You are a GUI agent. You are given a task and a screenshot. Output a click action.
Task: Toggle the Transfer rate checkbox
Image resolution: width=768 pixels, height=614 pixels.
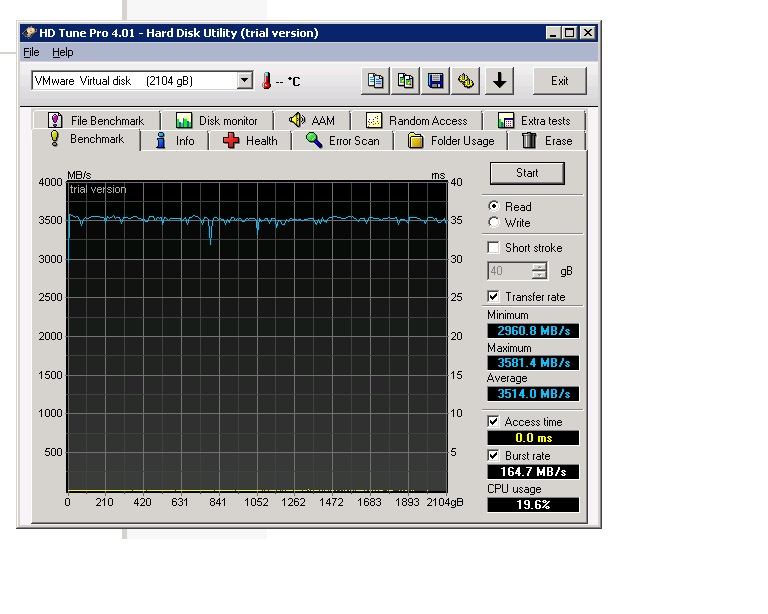coord(493,296)
